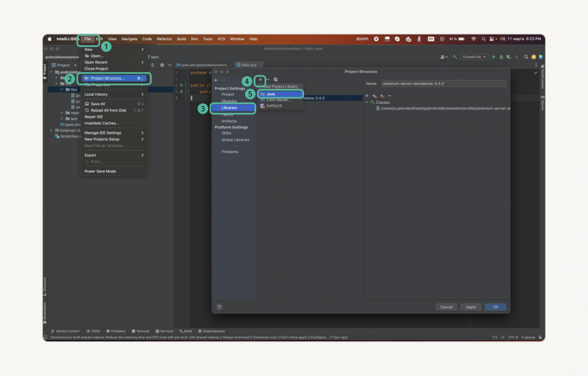Click the Add library plus button
The image size is (588, 376).
click(x=260, y=79)
